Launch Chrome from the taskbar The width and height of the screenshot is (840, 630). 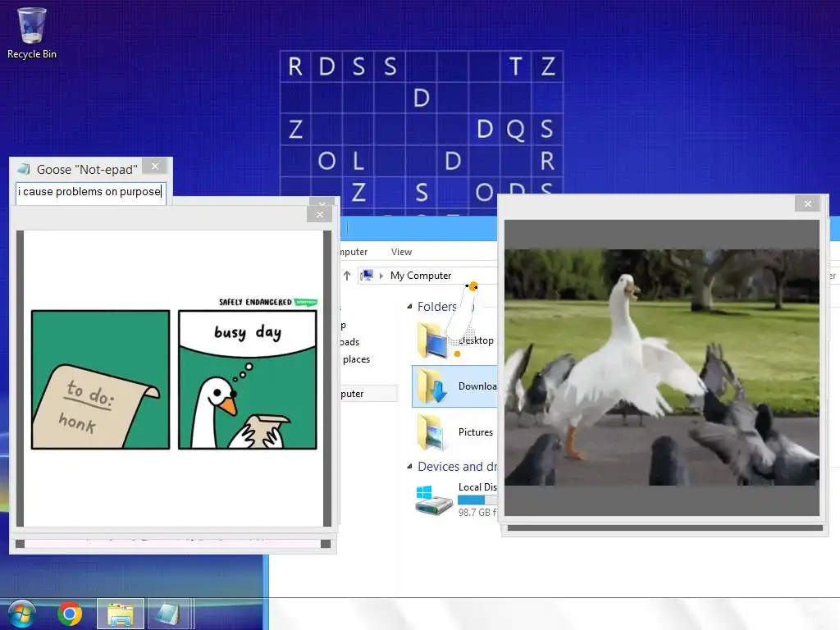click(x=70, y=614)
